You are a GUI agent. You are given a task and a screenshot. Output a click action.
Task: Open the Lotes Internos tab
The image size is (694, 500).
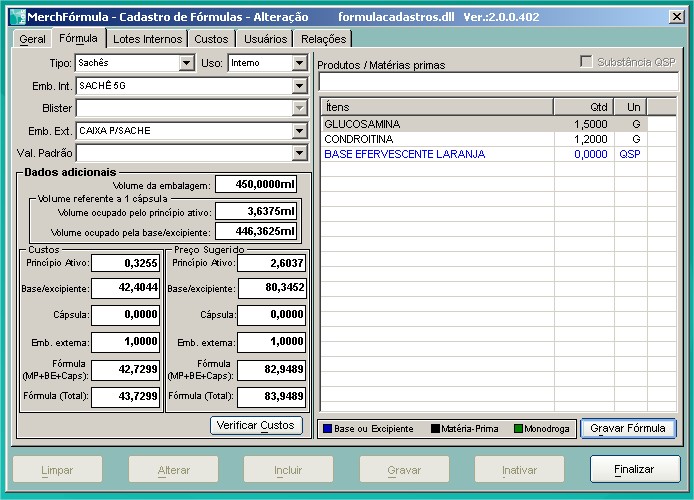147,39
